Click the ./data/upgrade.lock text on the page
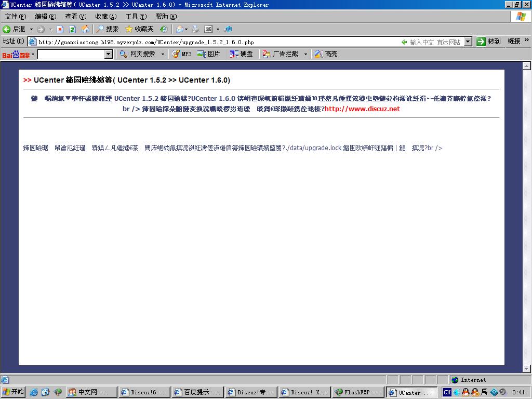 click(314, 148)
